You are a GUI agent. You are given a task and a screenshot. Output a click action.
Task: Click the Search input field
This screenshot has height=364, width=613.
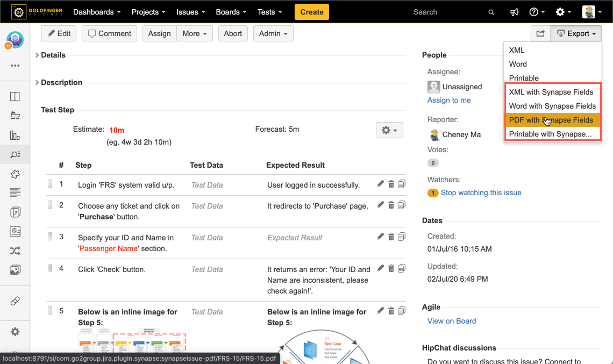[446, 12]
